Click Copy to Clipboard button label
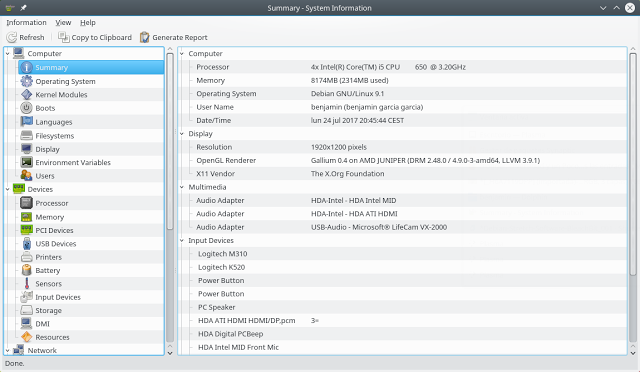 102,38
